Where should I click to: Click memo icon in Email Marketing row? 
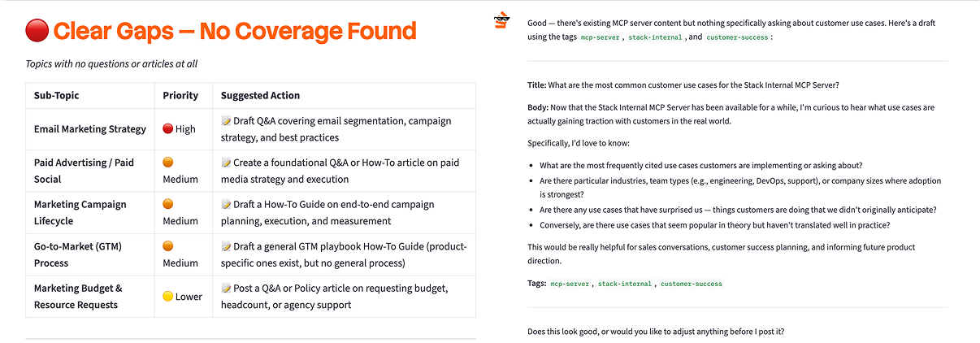227,121
